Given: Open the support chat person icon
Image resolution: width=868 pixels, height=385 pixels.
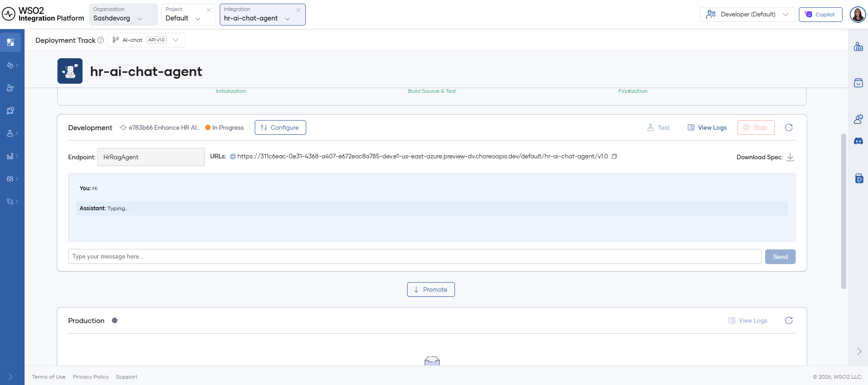Looking at the screenshot, I should coord(858,119).
